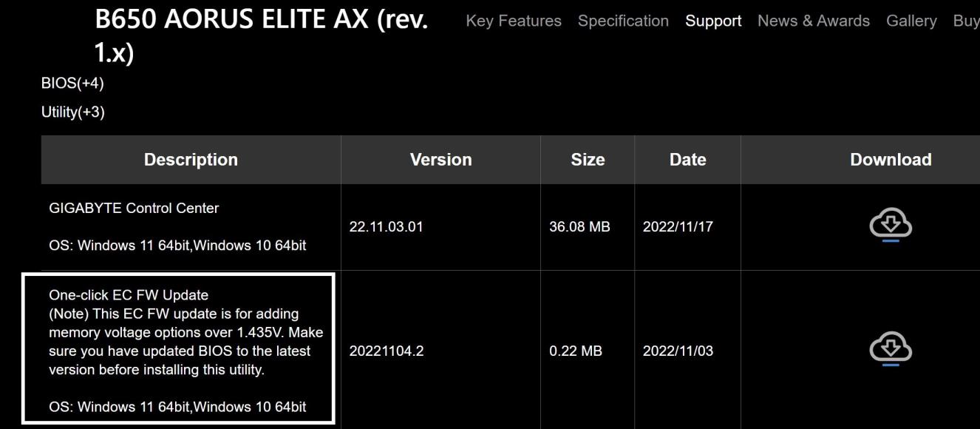Click the Download column header
980x429 pixels.
pyautogui.click(x=891, y=160)
